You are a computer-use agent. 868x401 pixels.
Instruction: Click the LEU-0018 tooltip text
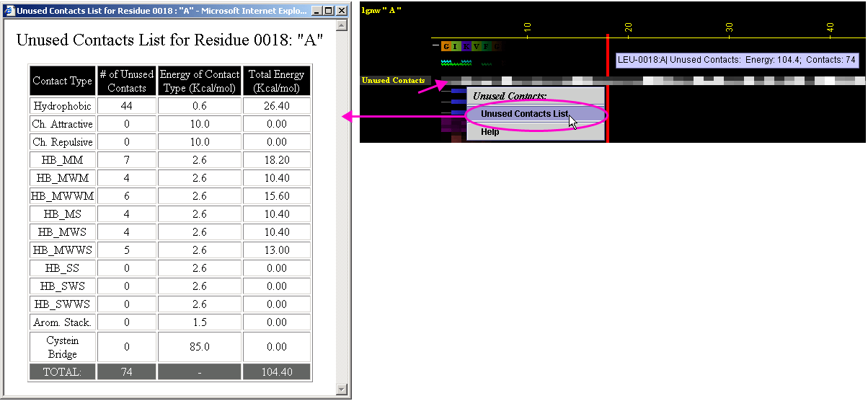(736, 61)
